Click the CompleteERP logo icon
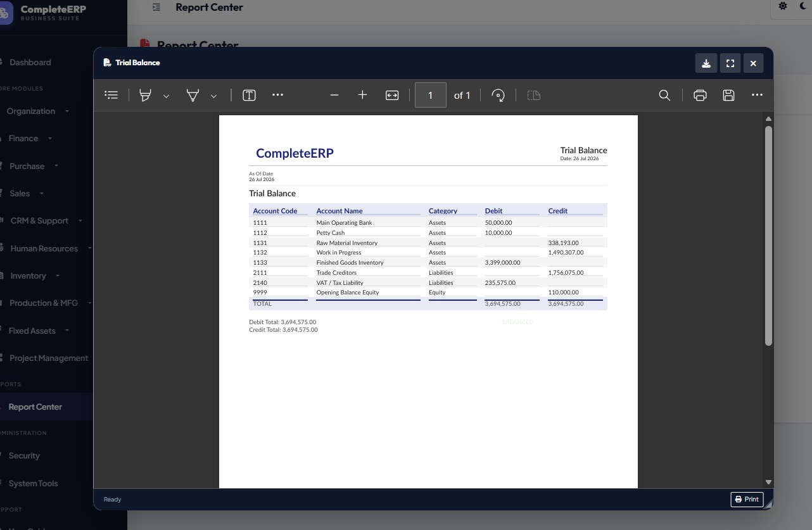Screen dimensions: 812x530 [x=6, y=12]
